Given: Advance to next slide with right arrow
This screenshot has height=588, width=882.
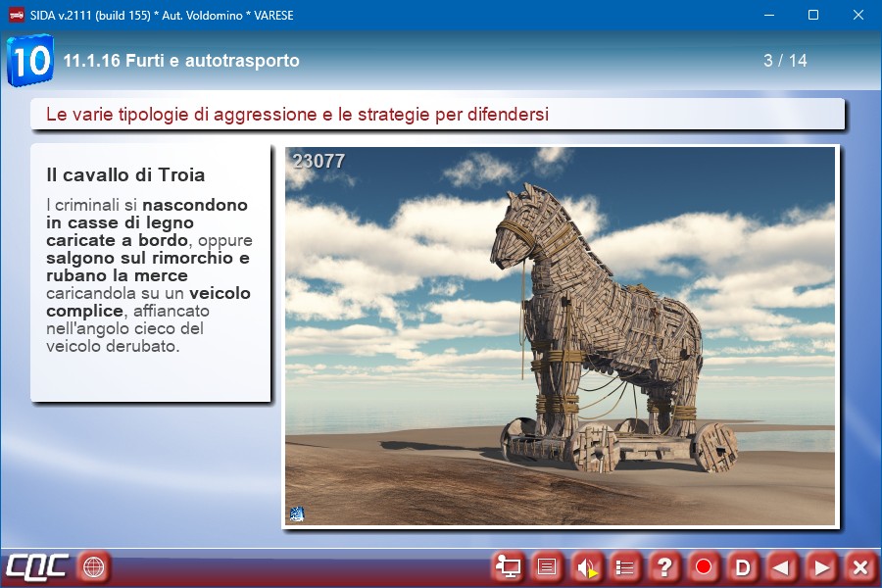Looking at the screenshot, I should pos(821,566).
